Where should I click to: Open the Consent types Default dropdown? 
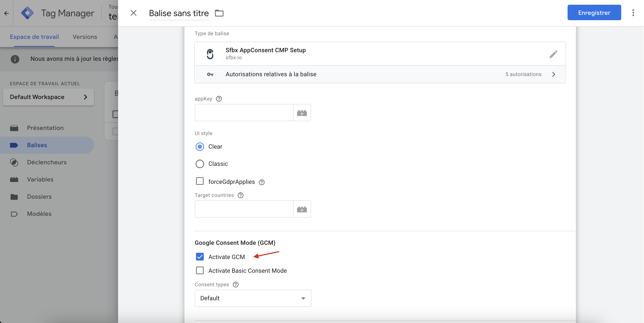[253, 298]
